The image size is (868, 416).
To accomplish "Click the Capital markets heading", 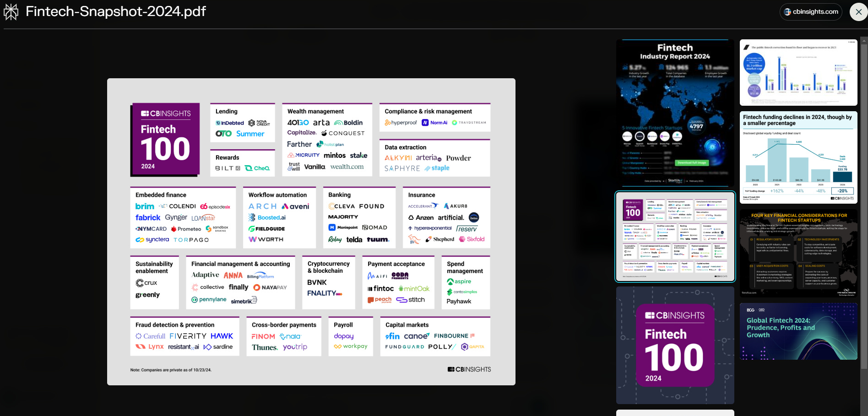I will tap(407, 325).
